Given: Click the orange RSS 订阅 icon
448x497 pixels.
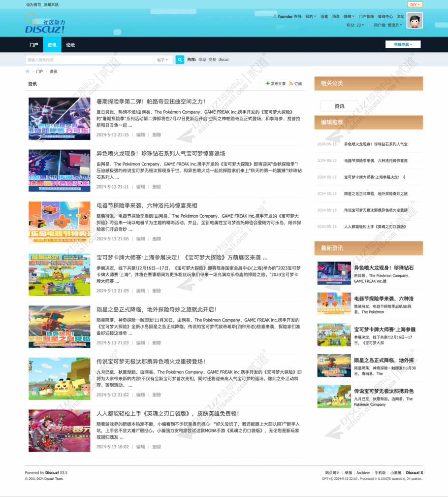Looking at the screenshot, I should [x=291, y=84].
